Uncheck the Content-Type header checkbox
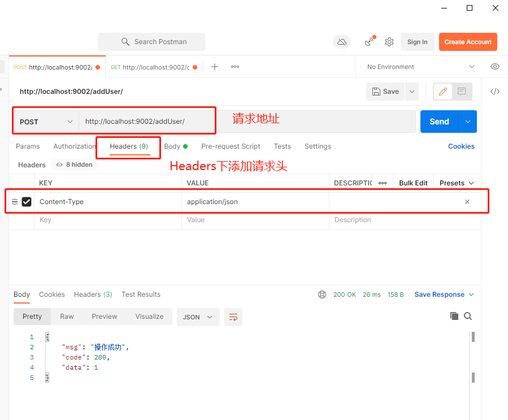This screenshot has width=508, height=420. (27, 201)
